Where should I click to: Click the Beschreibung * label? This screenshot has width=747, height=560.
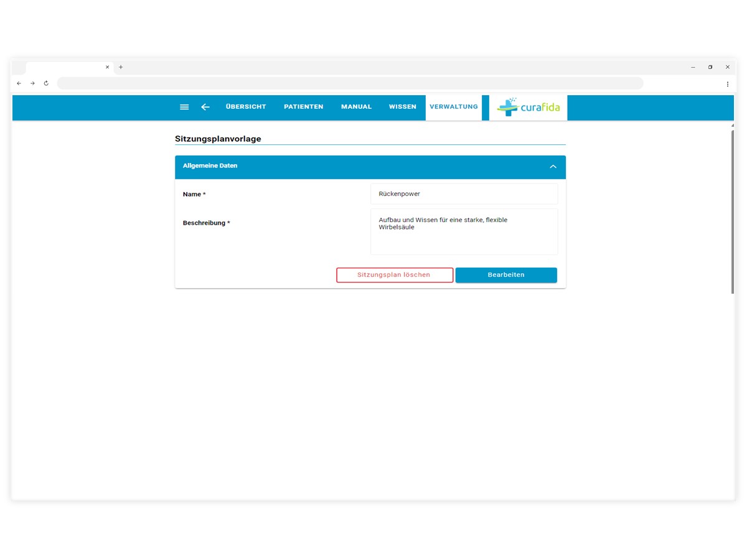(206, 223)
